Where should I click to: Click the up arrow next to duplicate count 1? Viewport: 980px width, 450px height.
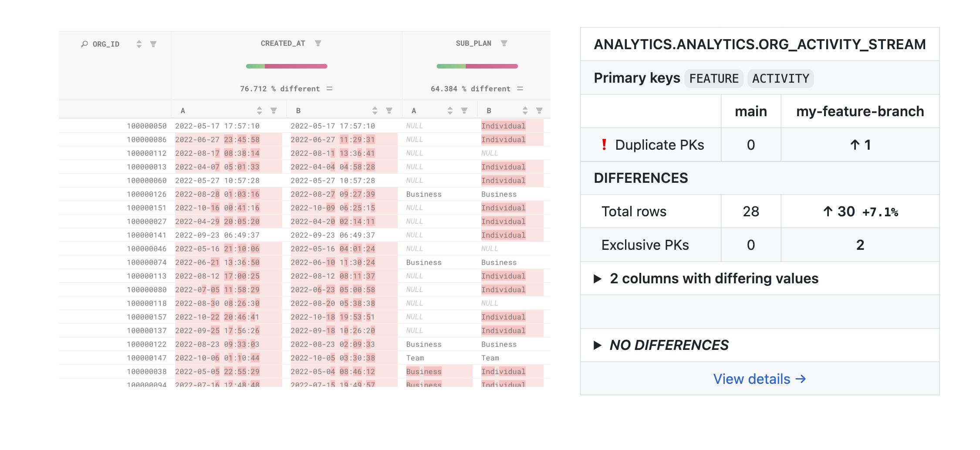(855, 145)
